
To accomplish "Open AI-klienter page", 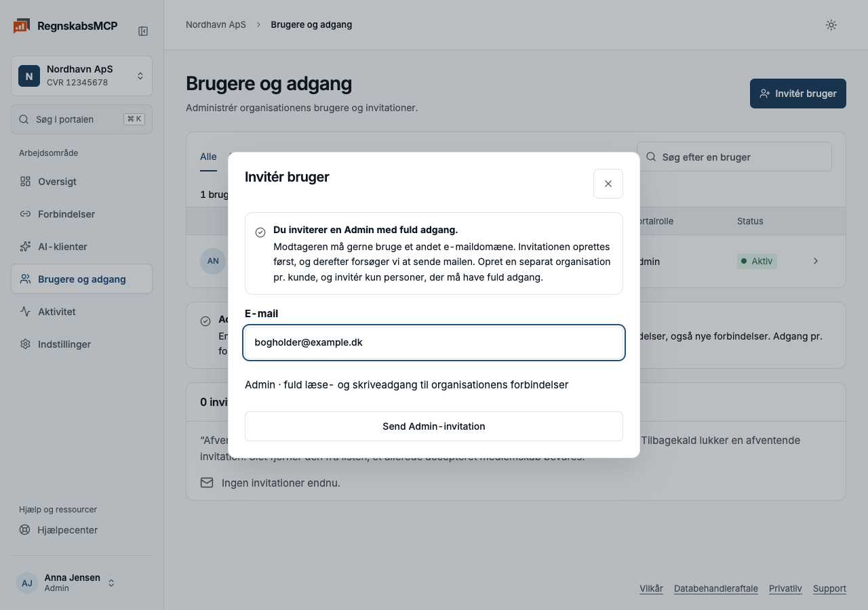I will [81, 247].
